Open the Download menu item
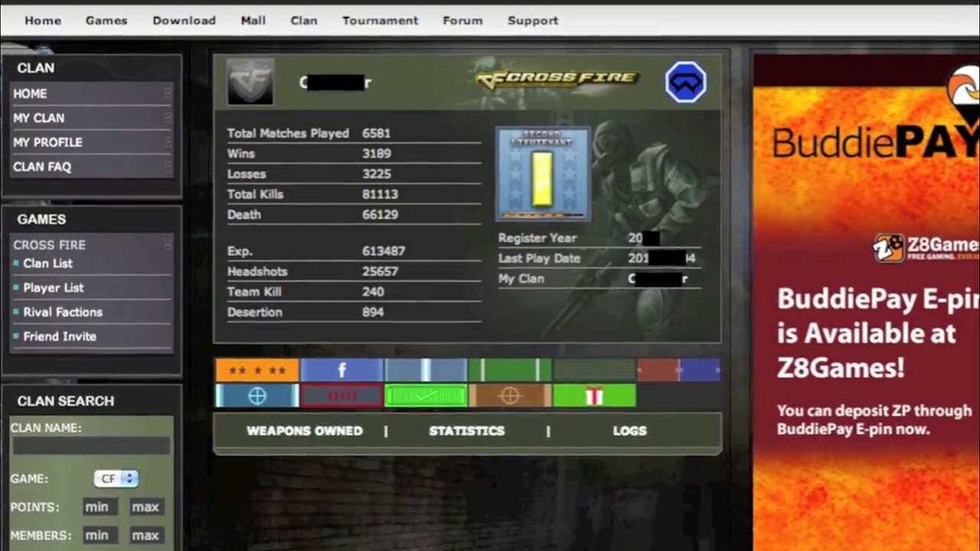The image size is (980, 551). [184, 21]
